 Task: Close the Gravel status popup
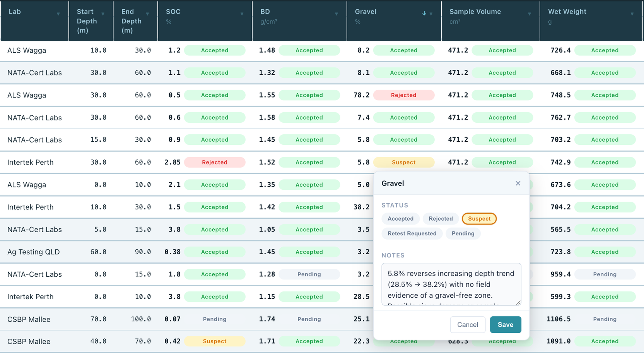(x=518, y=183)
